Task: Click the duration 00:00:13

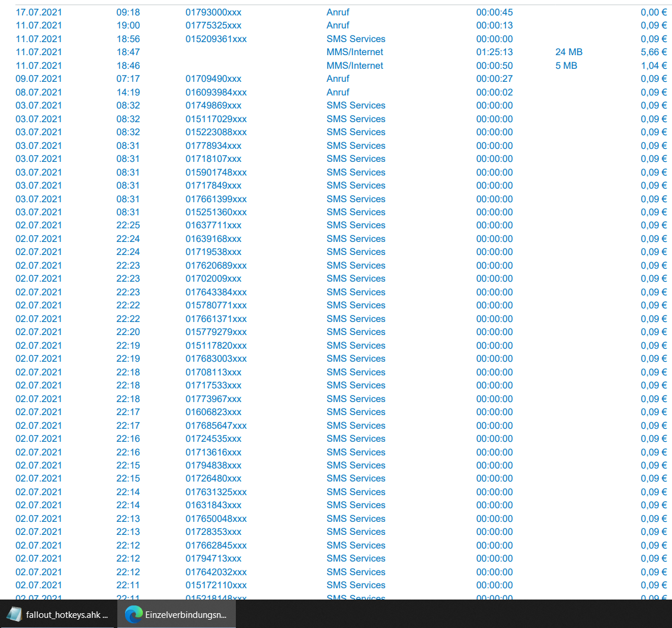Action: coord(495,25)
